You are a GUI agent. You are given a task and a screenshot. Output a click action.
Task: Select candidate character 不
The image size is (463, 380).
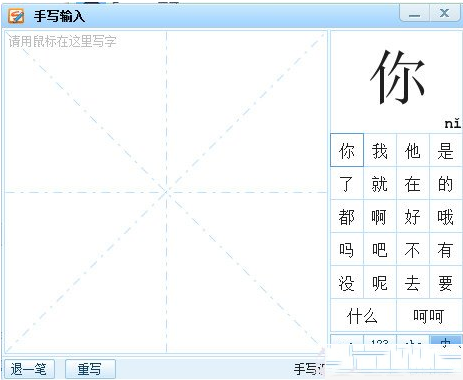click(413, 250)
